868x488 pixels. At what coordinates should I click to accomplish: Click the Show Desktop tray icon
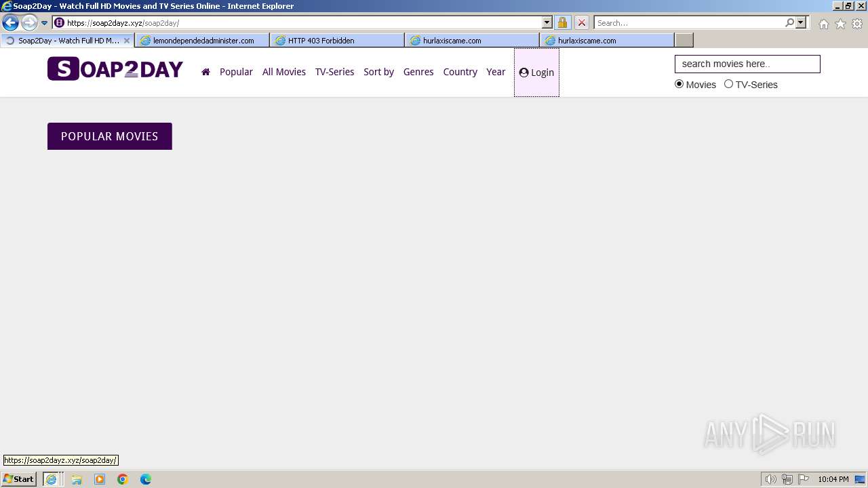click(x=861, y=479)
